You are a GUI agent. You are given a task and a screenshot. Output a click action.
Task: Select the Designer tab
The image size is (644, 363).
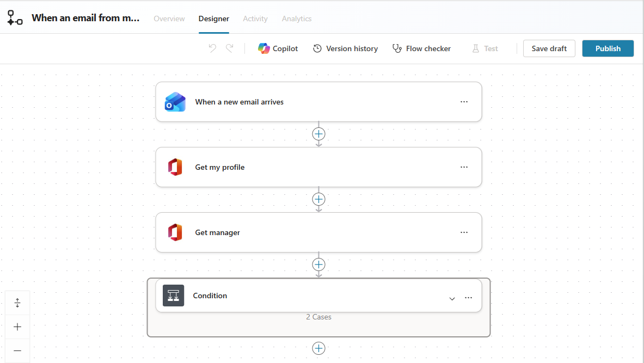(x=213, y=19)
